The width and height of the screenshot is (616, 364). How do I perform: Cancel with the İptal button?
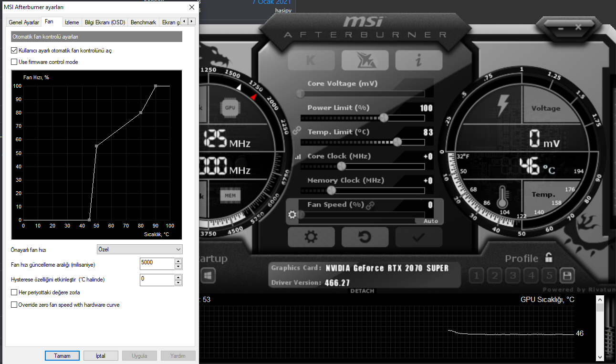pos(100,356)
